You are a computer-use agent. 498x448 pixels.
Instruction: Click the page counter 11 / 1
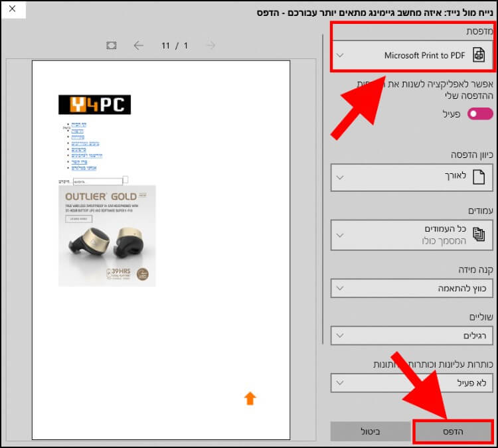point(175,46)
